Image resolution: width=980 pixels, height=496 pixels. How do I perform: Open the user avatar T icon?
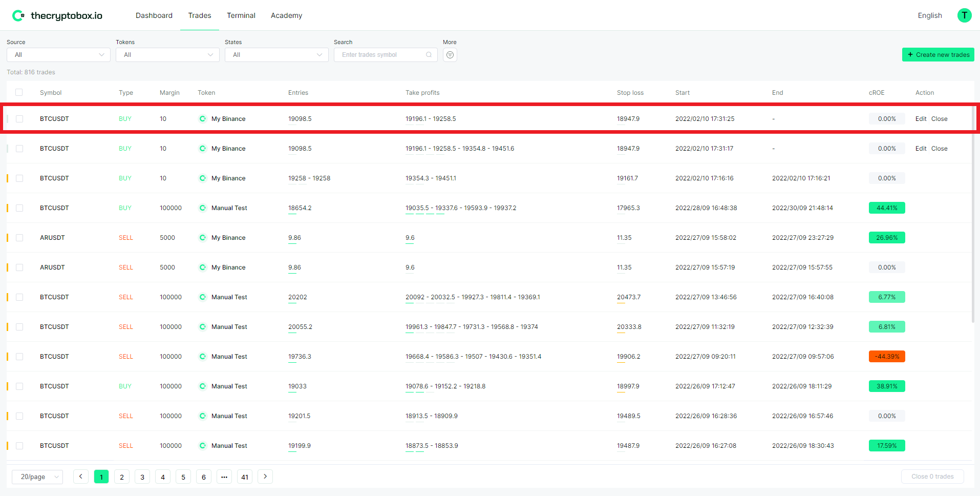pos(964,15)
